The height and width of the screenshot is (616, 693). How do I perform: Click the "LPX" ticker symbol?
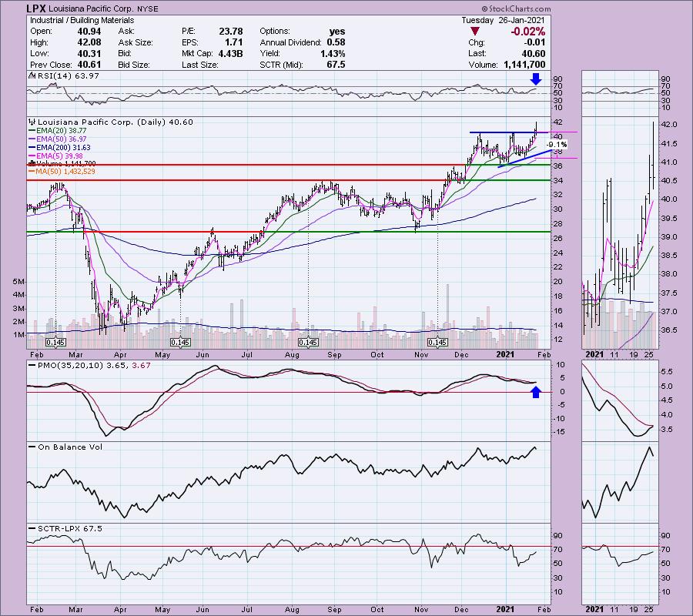tap(35, 8)
